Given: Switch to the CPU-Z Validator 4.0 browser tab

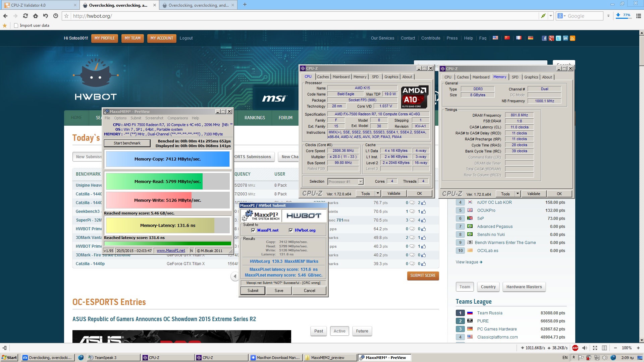Looking at the screenshot, I should pyautogui.click(x=40, y=5).
